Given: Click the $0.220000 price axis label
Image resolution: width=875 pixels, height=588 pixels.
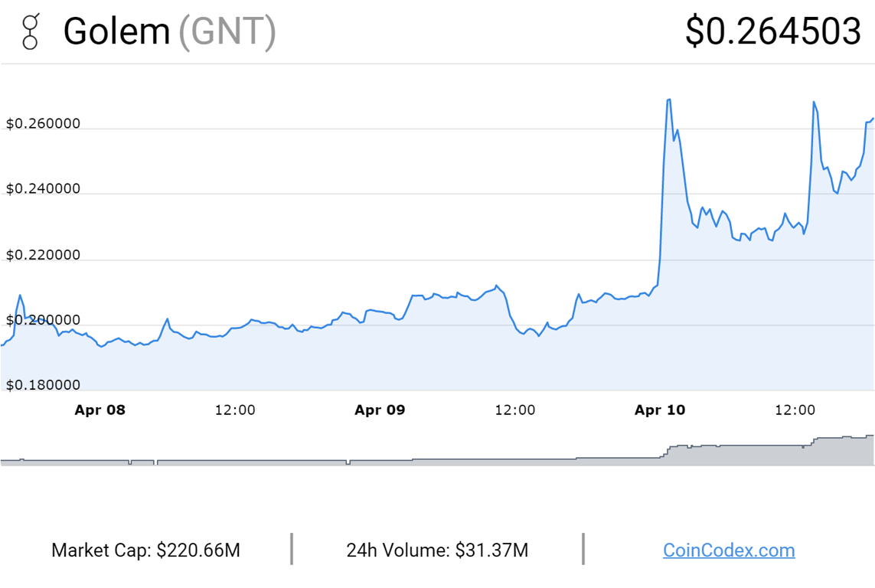Looking at the screenshot, I should pos(43,255).
